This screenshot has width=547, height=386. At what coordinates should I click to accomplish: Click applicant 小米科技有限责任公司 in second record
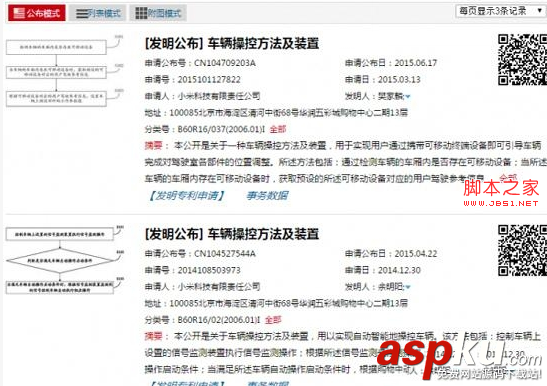pos(219,287)
